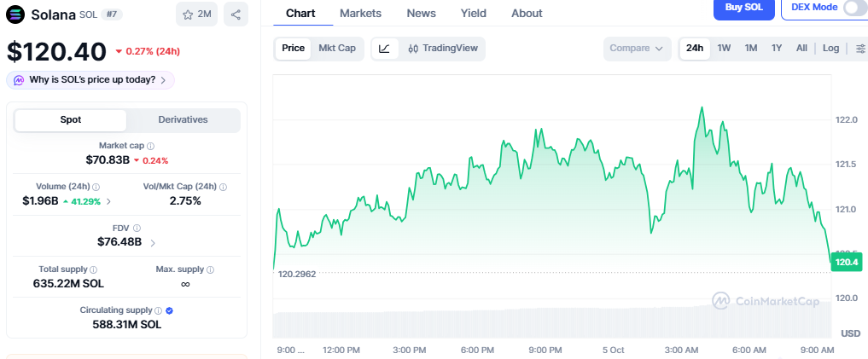Click the $76.48B FDV value

click(x=119, y=242)
